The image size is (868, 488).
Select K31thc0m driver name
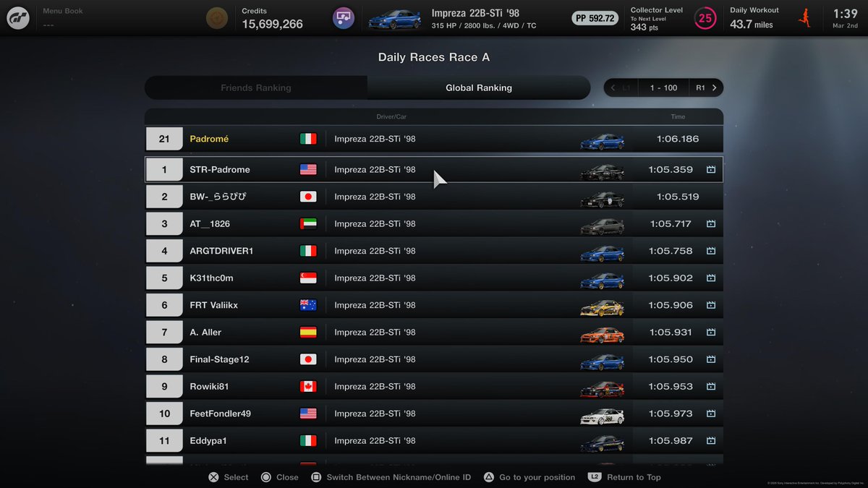[211, 278]
